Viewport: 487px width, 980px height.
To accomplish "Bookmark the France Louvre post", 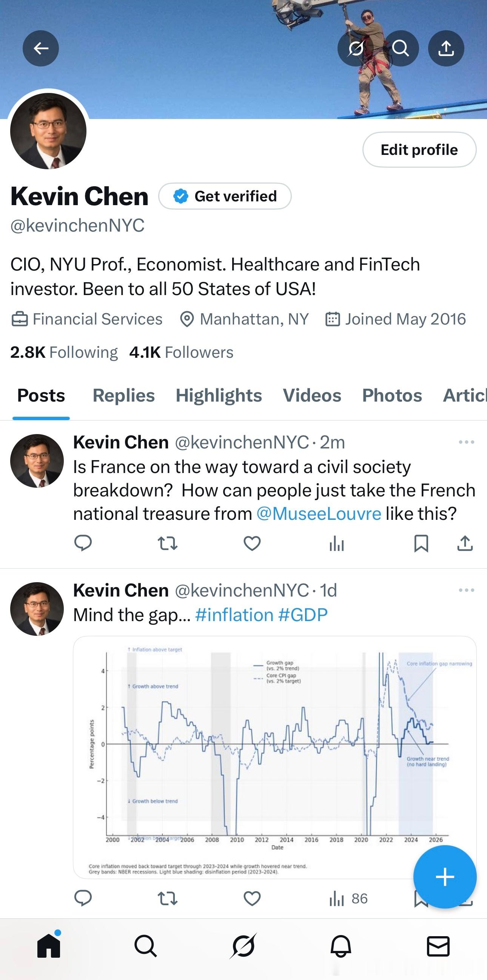I will point(421,543).
